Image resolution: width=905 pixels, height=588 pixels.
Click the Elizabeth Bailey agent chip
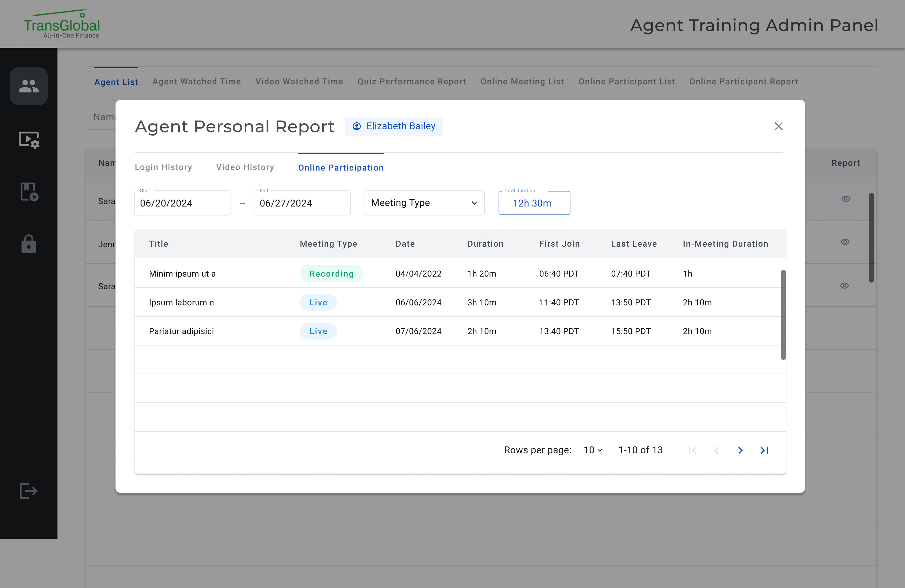pyautogui.click(x=394, y=126)
